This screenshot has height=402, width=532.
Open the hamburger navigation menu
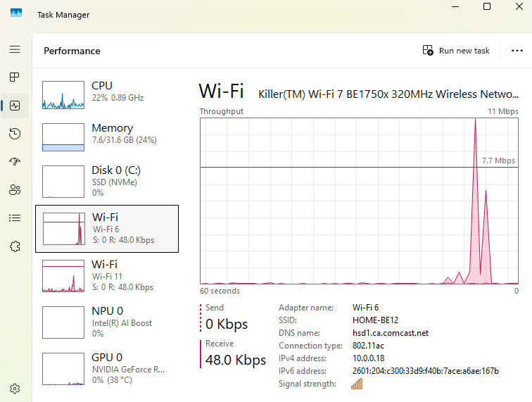[15, 49]
